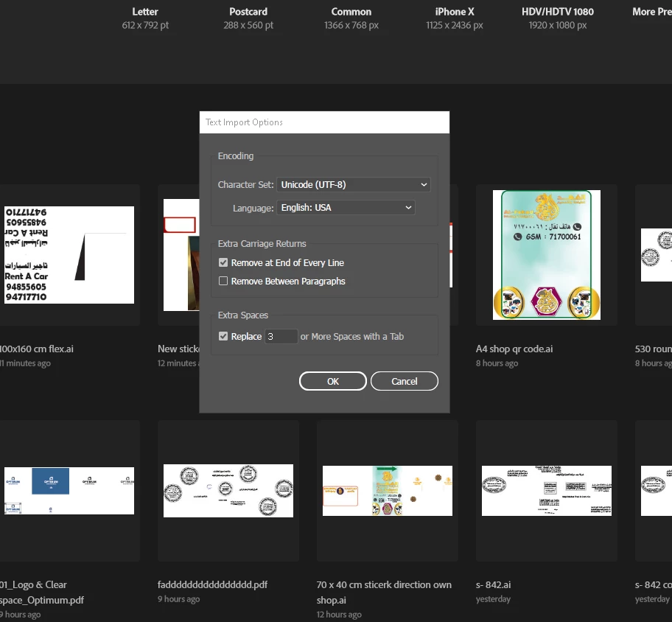Choose the Common 1366 x 768 preset

coord(351,18)
